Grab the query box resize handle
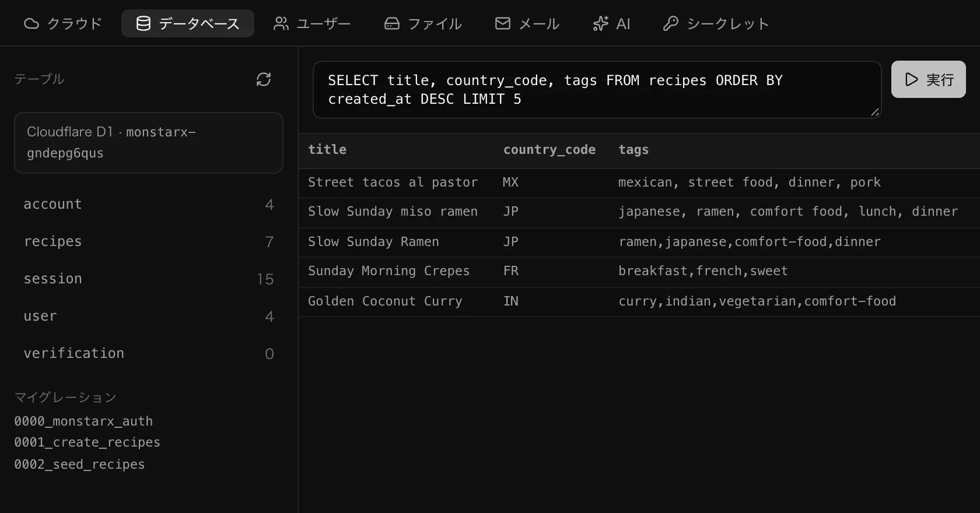980x513 pixels. pos(875,112)
